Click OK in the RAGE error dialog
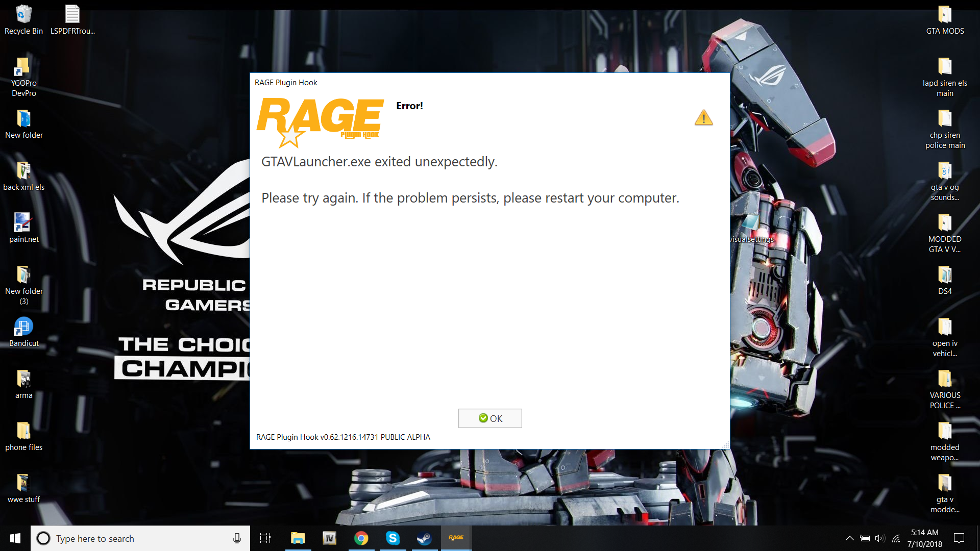The width and height of the screenshot is (980, 551). (490, 418)
